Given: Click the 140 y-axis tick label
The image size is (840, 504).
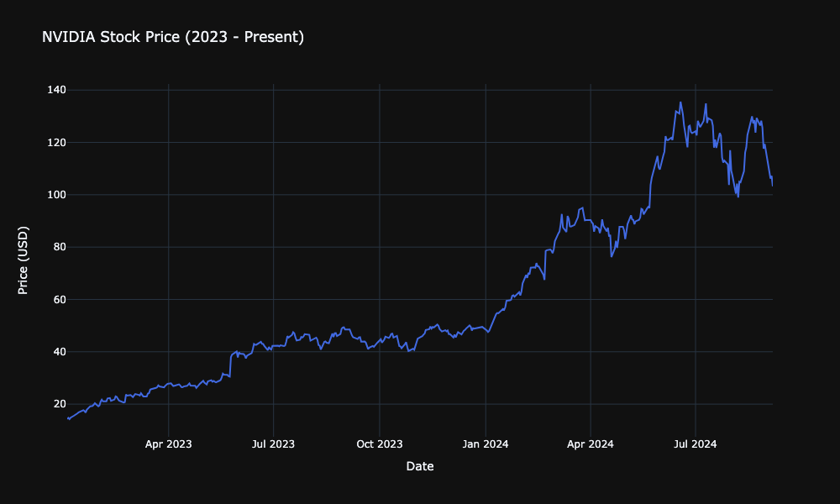Looking at the screenshot, I should pyautogui.click(x=57, y=90).
